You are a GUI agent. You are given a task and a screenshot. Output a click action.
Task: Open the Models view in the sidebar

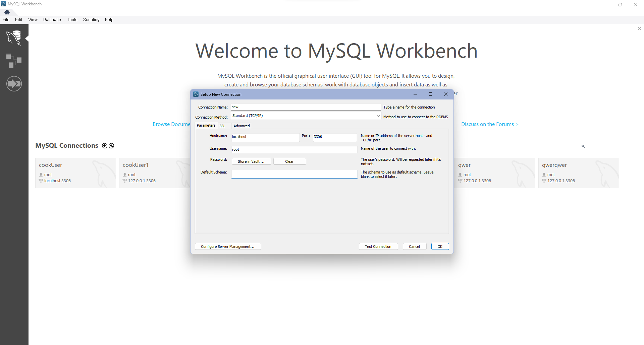(14, 61)
